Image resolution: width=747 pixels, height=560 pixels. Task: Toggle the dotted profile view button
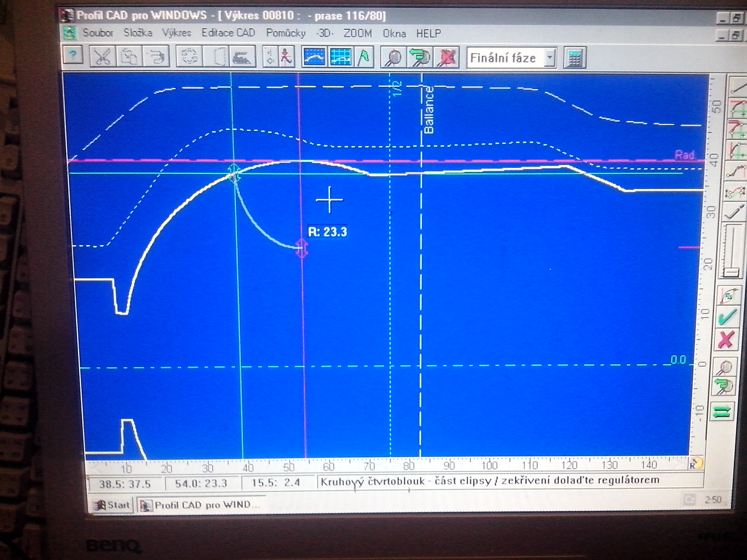point(314,57)
